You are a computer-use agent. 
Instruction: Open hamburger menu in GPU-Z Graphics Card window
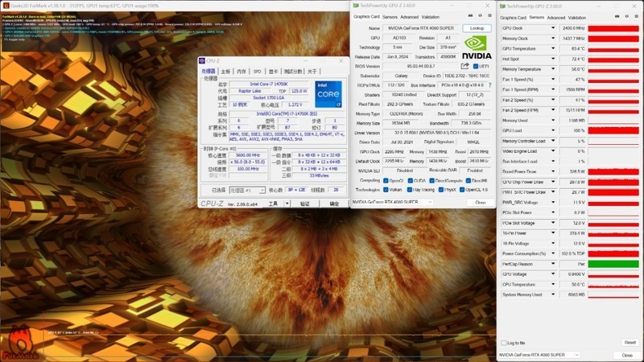489,15
